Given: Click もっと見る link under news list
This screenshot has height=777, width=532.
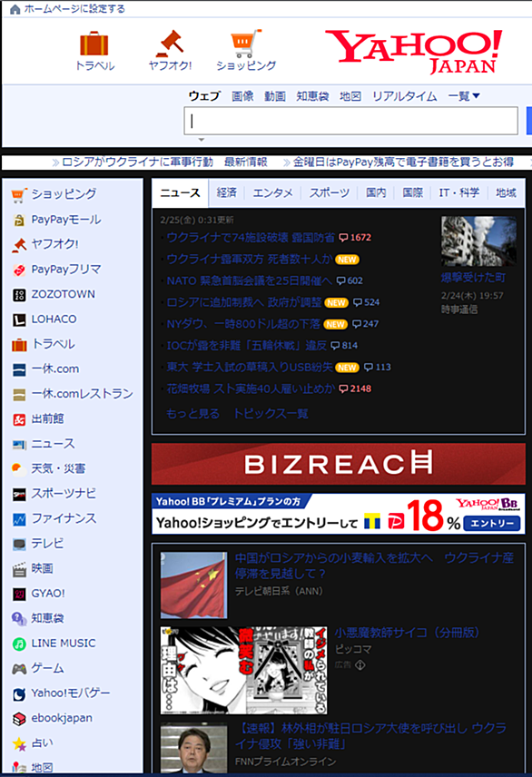Looking at the screenshot, I should [x=192, y=414].
